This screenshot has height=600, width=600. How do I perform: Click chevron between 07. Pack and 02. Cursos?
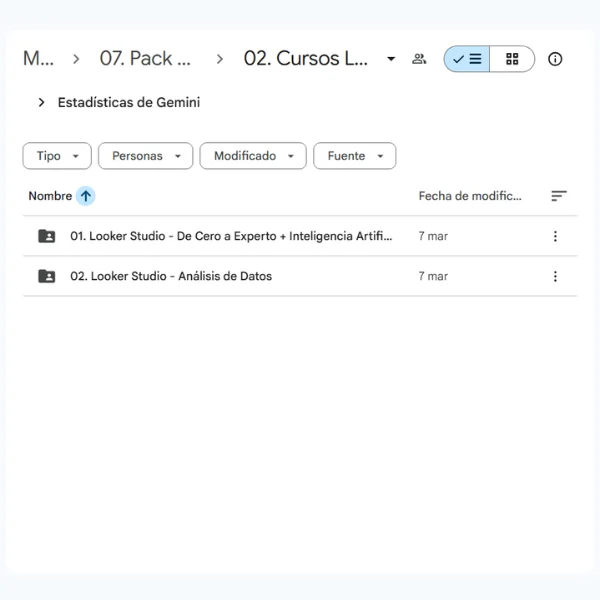(x=220, y=59)
